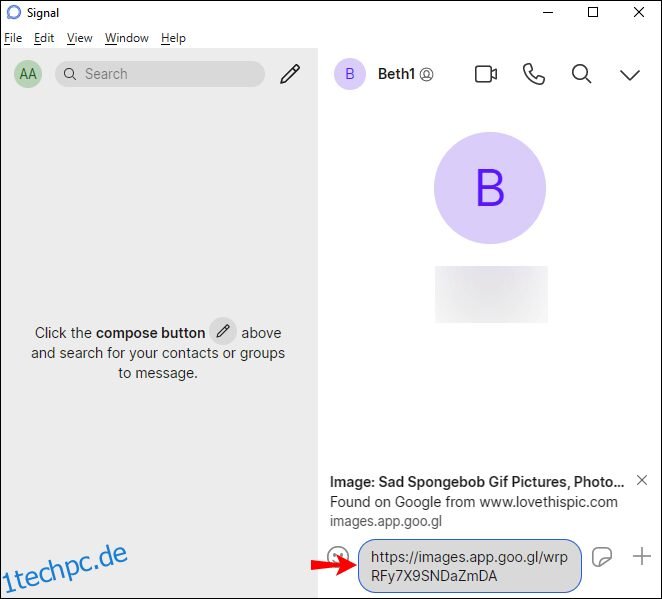
Task: Click the large Beth1 profile picture
Action: point(490,188)
